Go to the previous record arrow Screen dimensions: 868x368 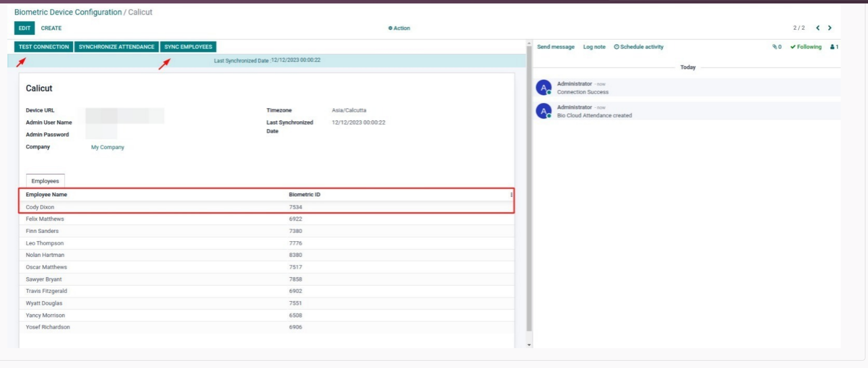click(818, 28)
